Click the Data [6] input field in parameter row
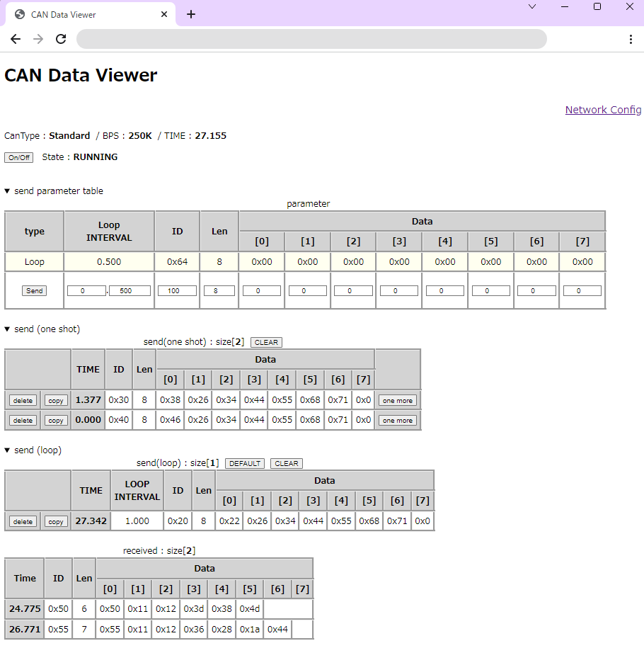The width and height of the screenshot is (644, 648). 536,291
